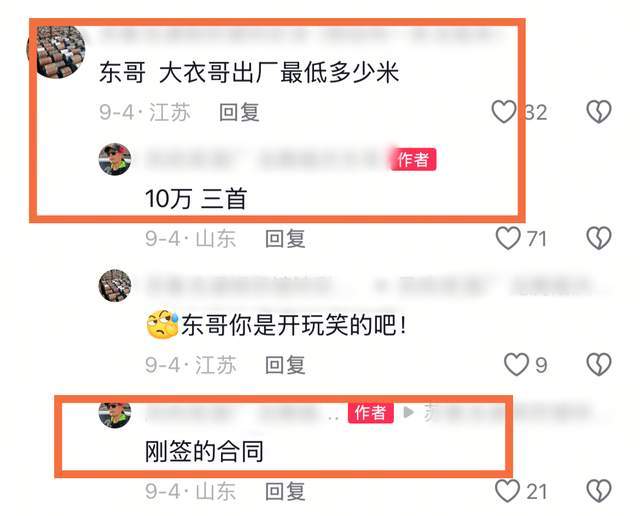Open commenter avatar above '东哥你是开玩笑的吧'
The width and height of the screenshot is (640, 516).
(115, 286)
